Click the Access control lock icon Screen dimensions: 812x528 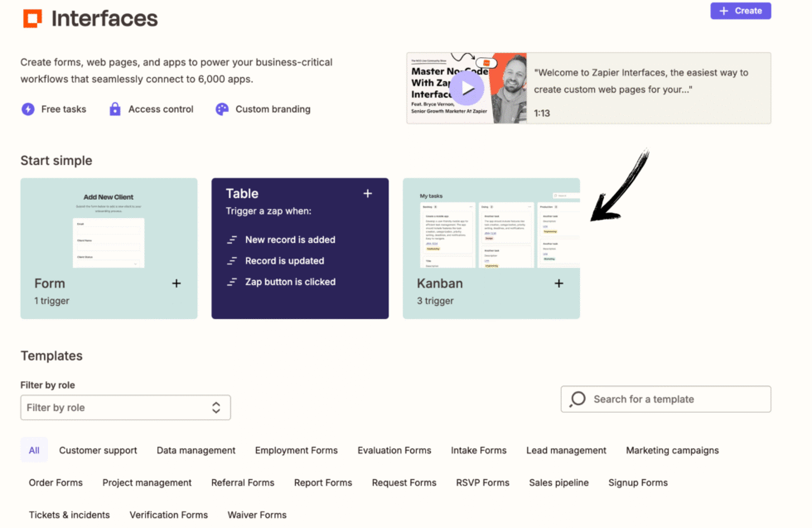[x=115, y=109]
